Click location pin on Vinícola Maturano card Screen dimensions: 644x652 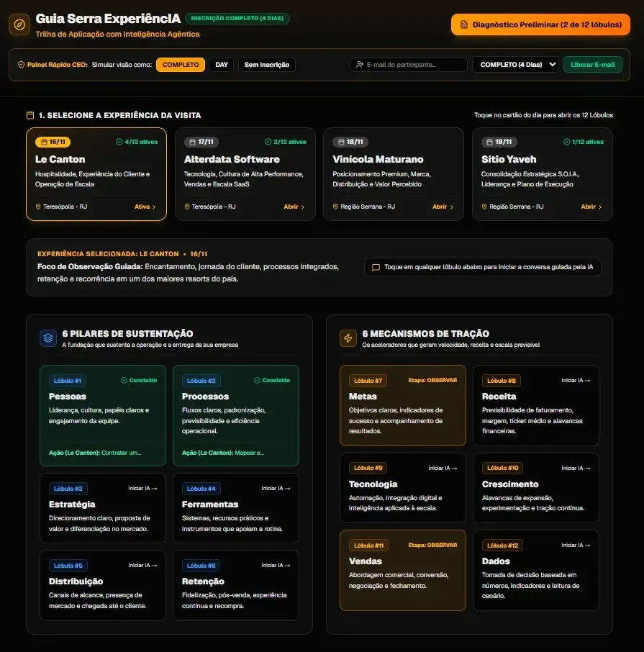click(335, 207)
